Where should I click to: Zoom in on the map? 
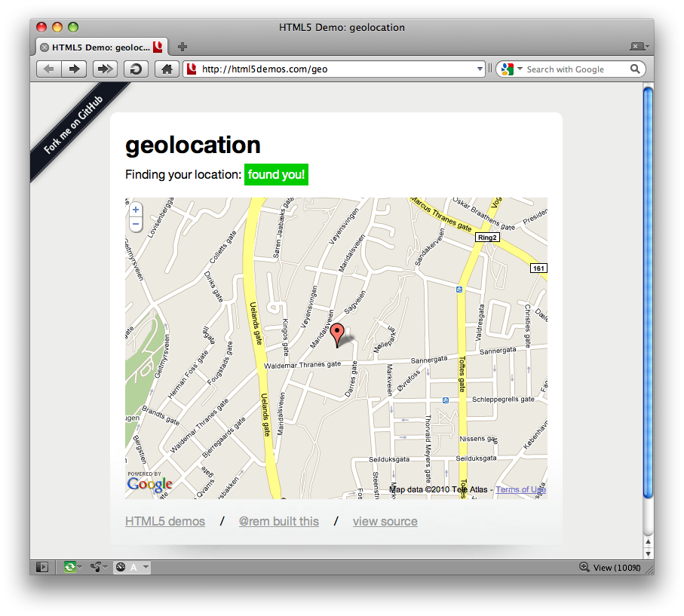coord(136,210)
